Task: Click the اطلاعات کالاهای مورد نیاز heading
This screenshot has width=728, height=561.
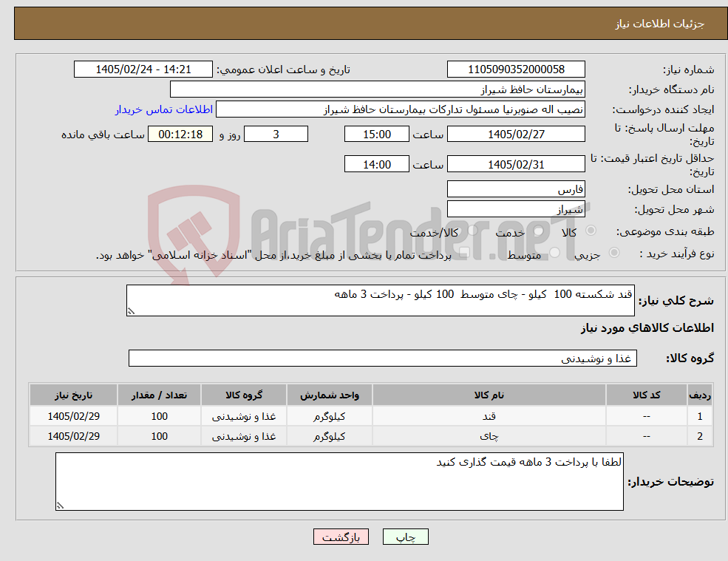Action: pyautogui.click(x=647, y=328)
